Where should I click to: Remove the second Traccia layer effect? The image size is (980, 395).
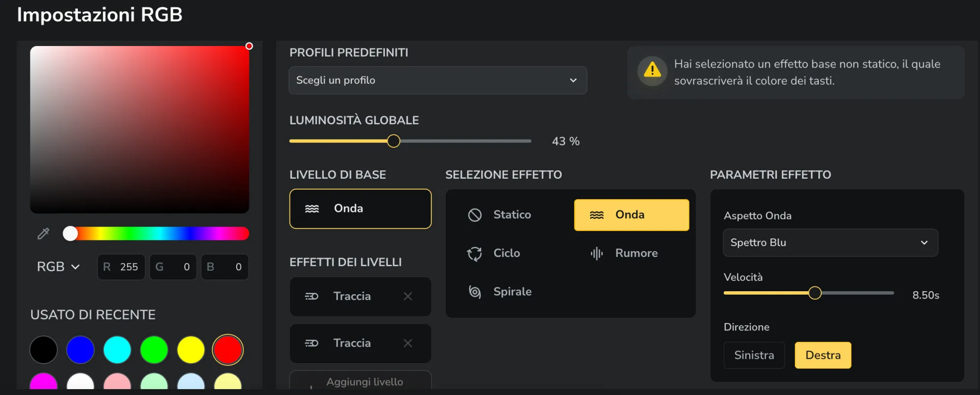[x=408, y=343]
